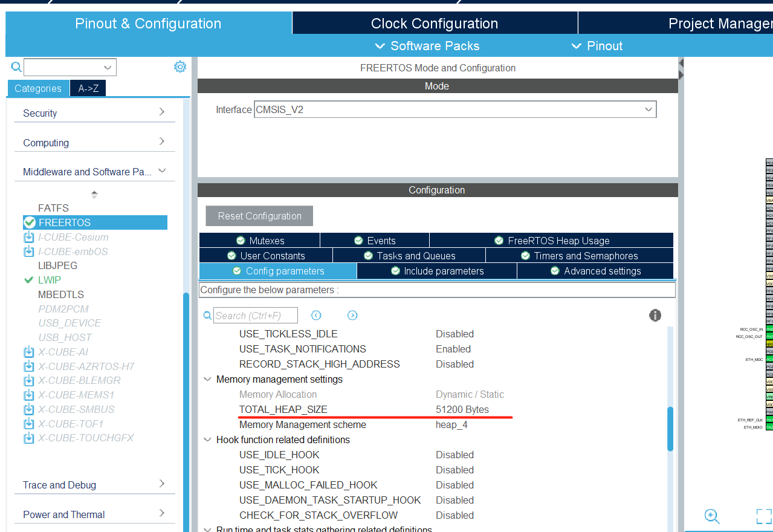
Task: Open the Events tab
Action: [x=375, y=241]
